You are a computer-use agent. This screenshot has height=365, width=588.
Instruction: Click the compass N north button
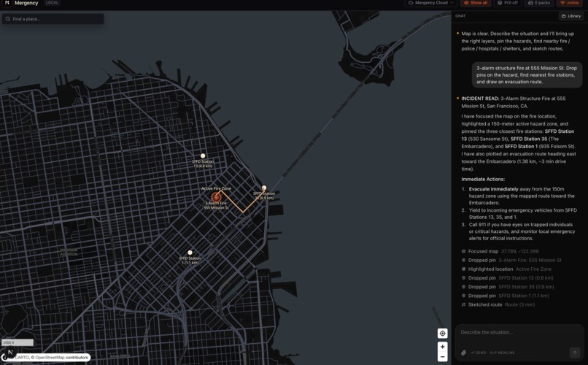point(10,352)
